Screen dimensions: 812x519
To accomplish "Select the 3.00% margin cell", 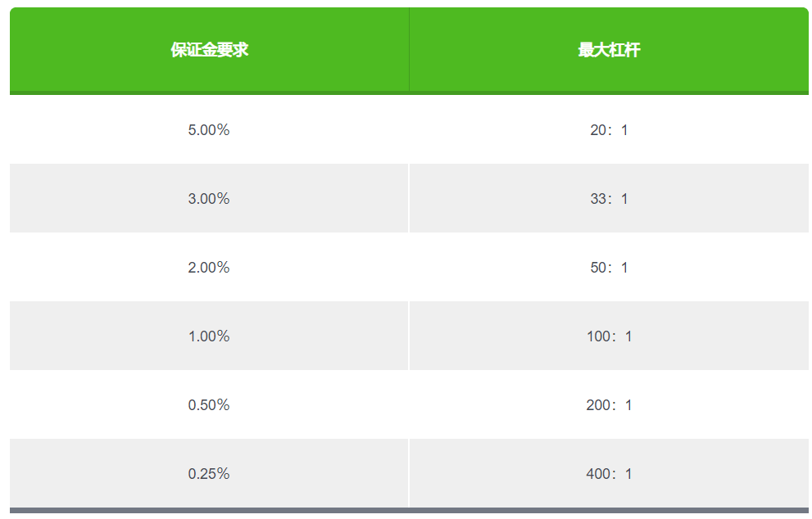I will [x=209, y=198].
